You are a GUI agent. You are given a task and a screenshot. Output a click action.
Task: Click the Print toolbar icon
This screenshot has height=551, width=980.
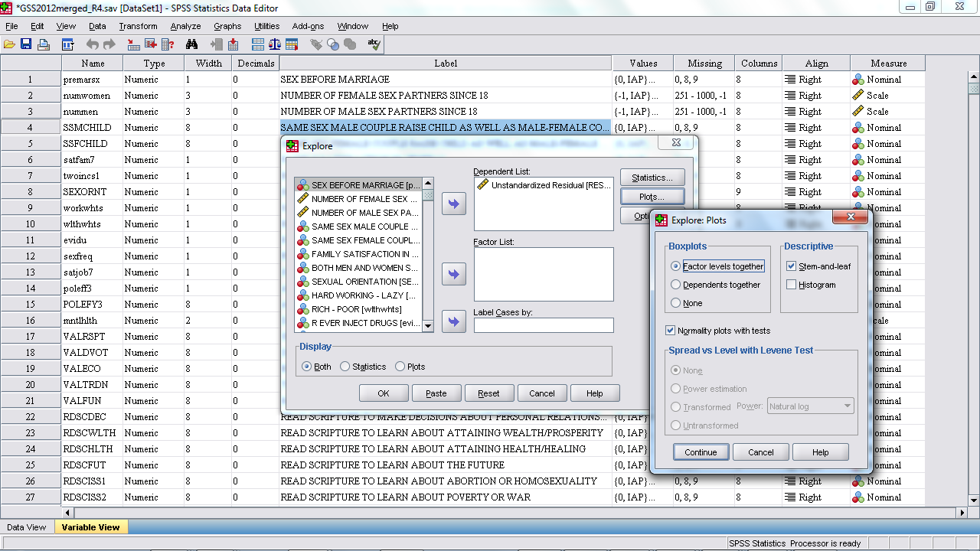click(x=44, y=44)
